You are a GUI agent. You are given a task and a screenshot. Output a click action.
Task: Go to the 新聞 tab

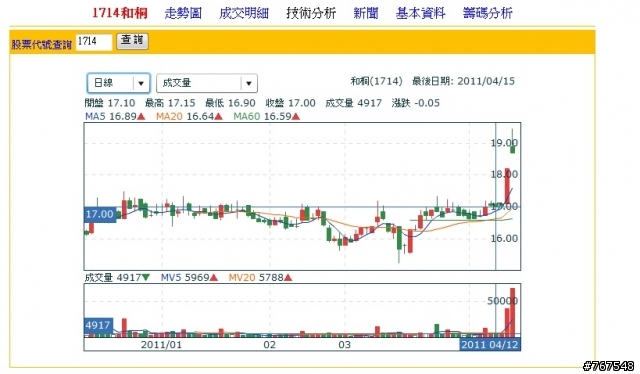(x=366, y=13)
